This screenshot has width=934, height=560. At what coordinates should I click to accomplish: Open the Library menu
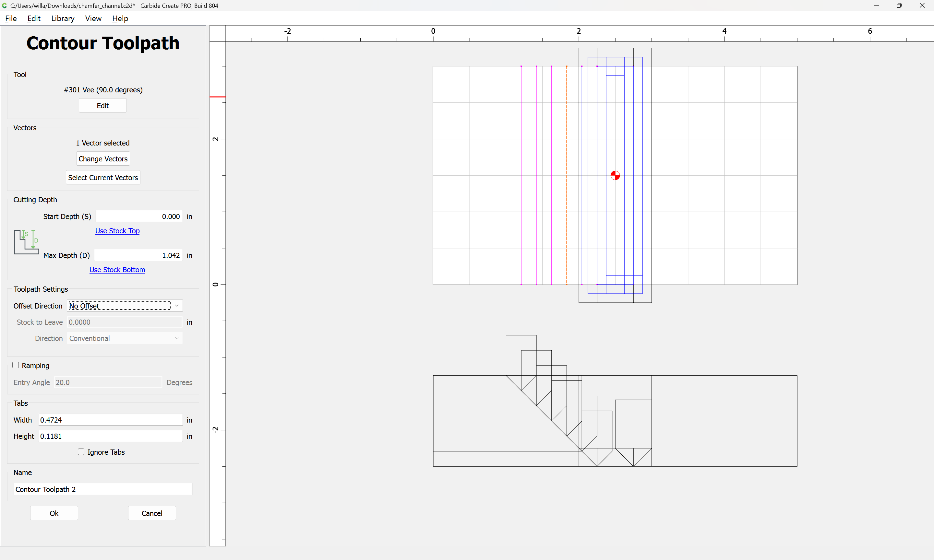[x=63, y=18]
